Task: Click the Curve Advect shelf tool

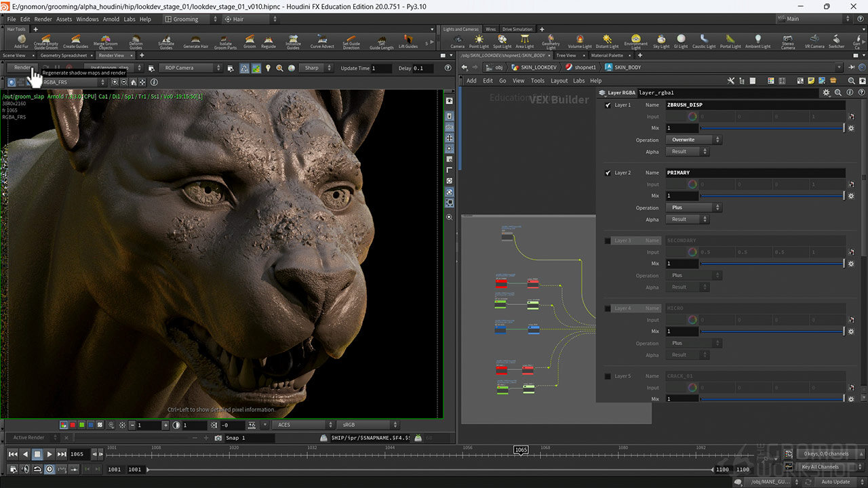Action: (x=322, y=41)
